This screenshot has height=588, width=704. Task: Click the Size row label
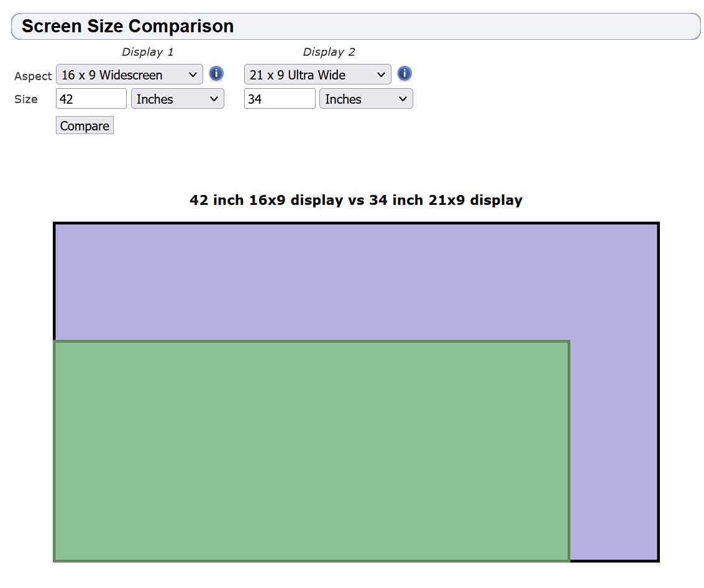pyautogui.click(x=26, y=99)
